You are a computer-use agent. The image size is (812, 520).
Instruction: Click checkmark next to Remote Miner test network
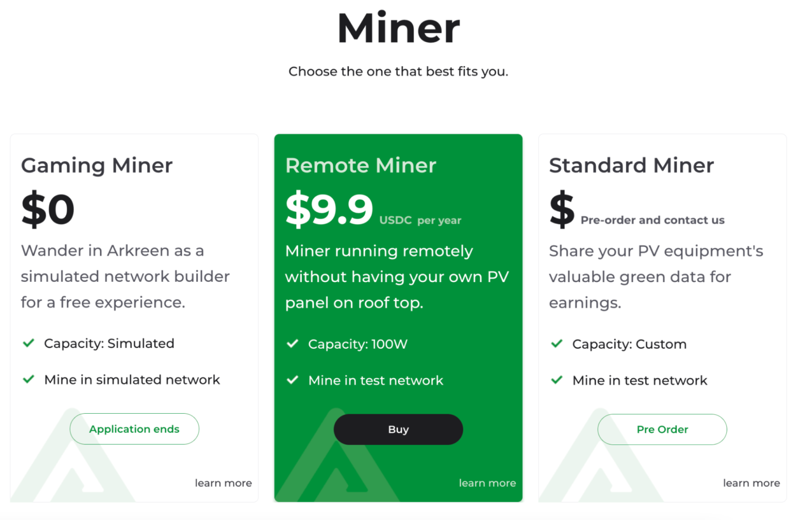pos(292,380)
